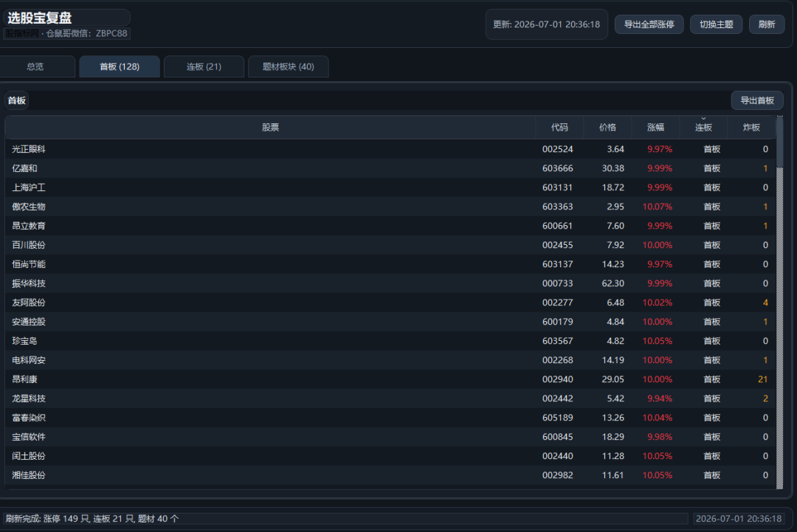
Task: Sort by the 炸板 column header
Action: click(x=751, y=128)
